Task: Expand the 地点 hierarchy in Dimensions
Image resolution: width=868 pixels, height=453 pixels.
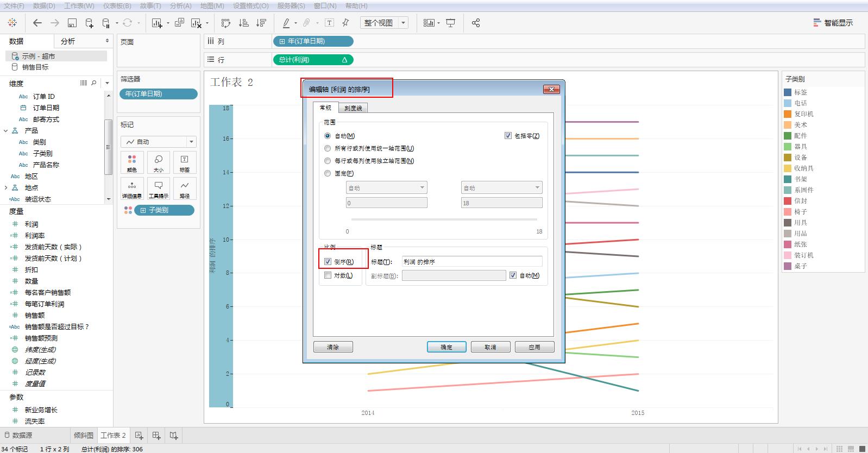Action: pos(6,187)
